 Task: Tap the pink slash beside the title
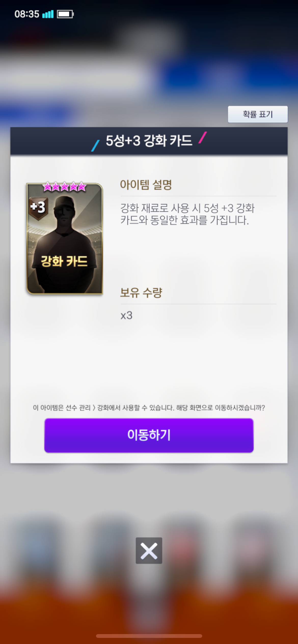[x=203, y=137]
